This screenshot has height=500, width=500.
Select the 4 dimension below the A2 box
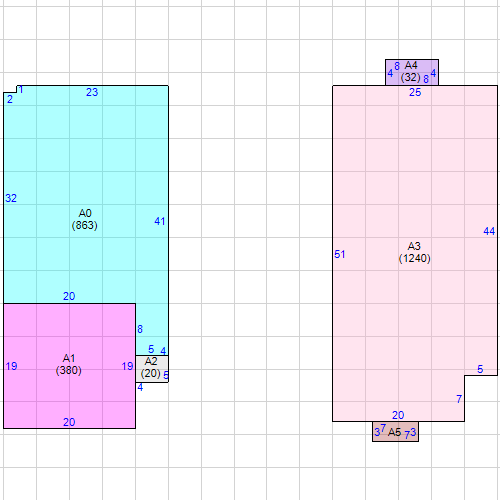pos(140,387)
